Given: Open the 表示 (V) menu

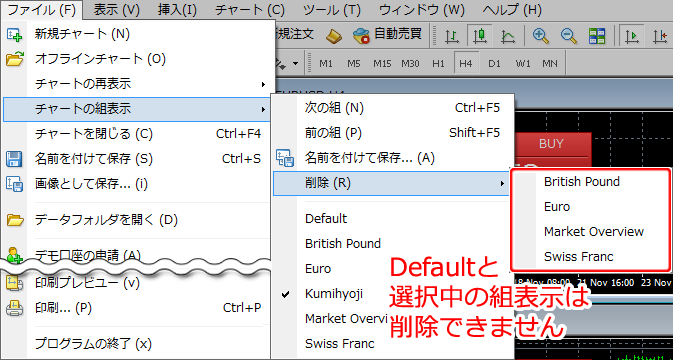Looking at the screenshot, I should pyautogui.click(x=116, y=9).
